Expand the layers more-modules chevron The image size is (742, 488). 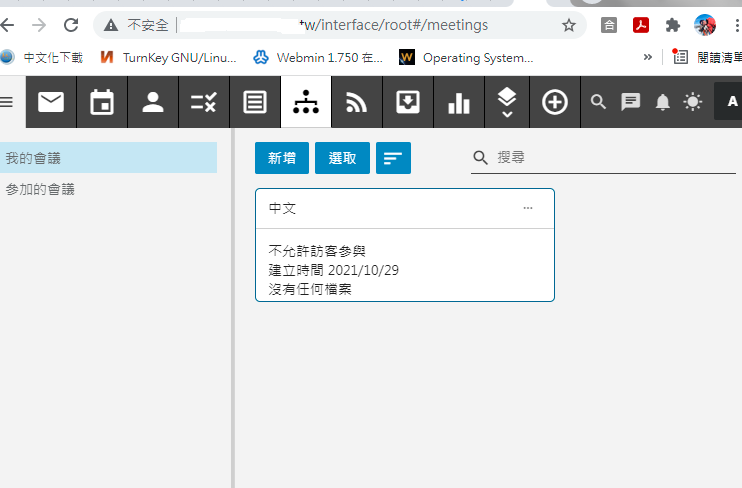[507, 102]
